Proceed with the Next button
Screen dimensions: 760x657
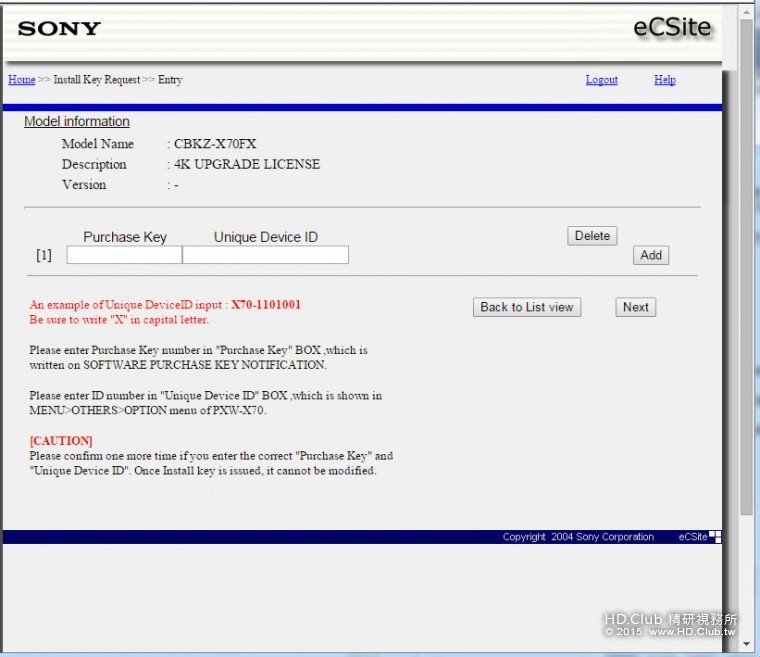point(635,307)
